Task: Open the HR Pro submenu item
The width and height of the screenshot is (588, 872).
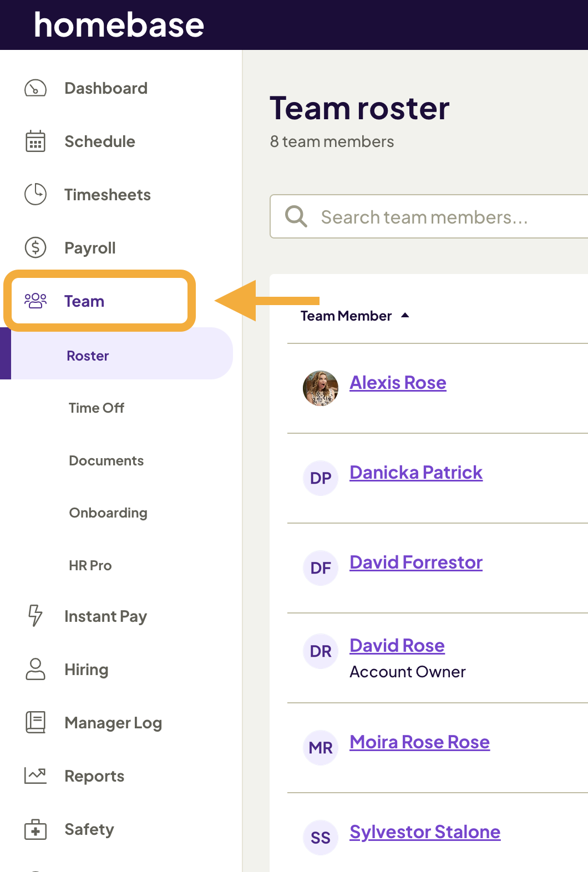Action: tap(90, 565)
